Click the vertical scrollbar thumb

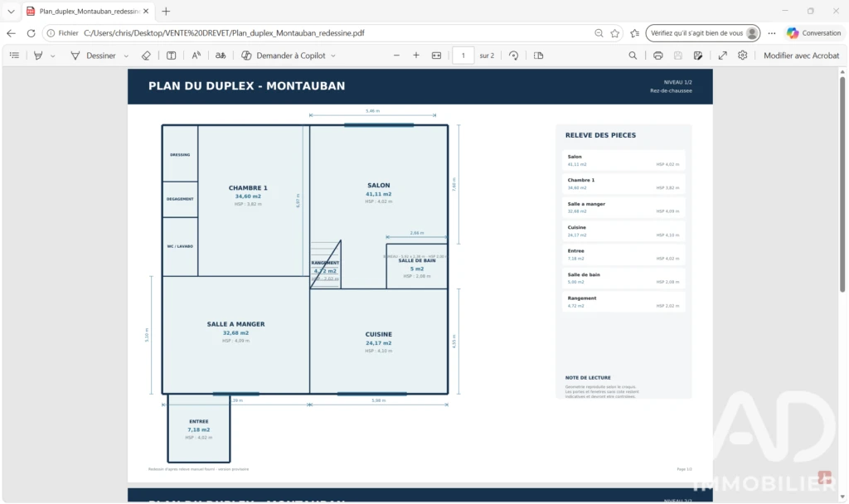point(842,184)
